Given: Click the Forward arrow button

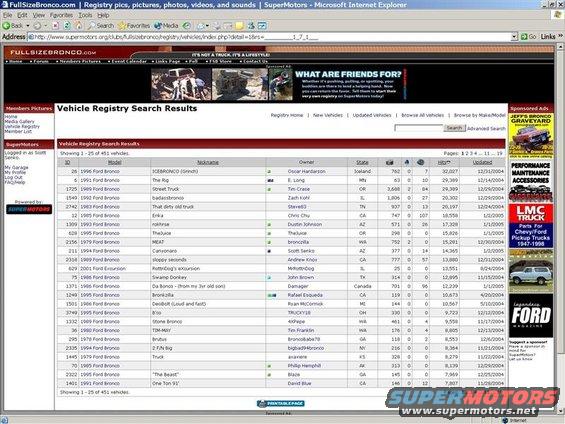Looking at the screenshot, I should [37, 26].
